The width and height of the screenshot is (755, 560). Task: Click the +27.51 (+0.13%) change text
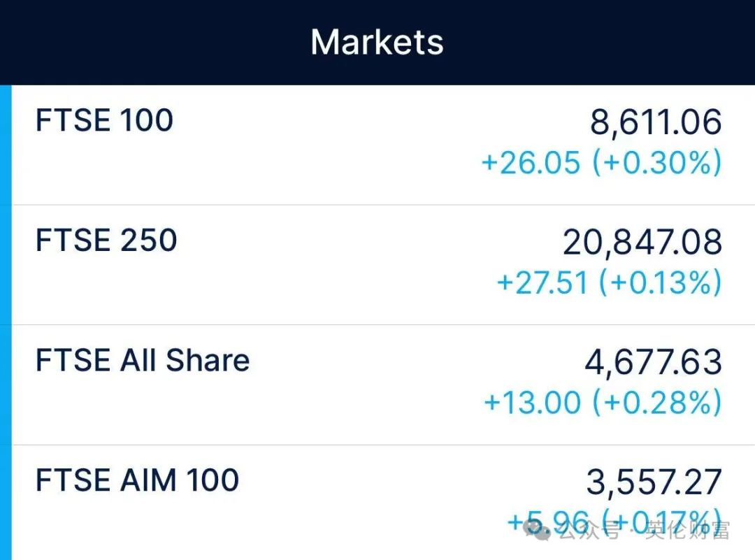click(x=610, y=282)
